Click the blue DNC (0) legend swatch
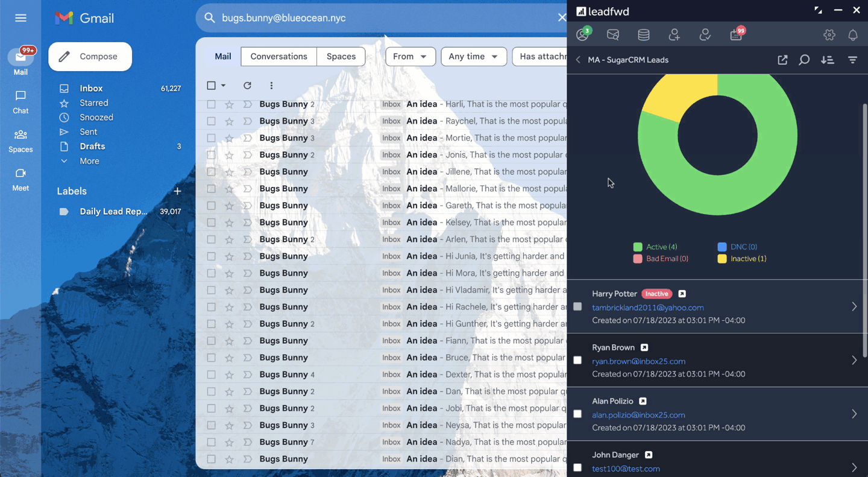The image size is (868, 477). 722,247
